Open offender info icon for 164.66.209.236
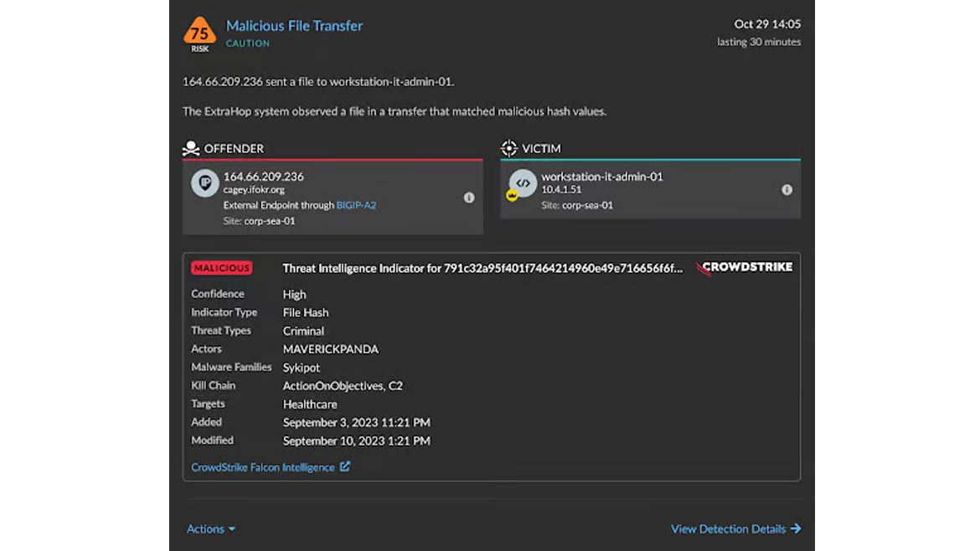Viewport: 980px width, 551px height. [469, 198]
